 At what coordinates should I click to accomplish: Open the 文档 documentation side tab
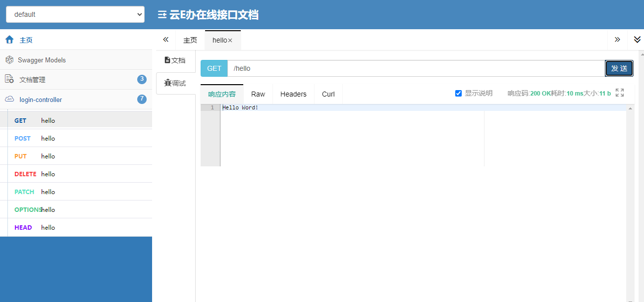click(175, 60)
